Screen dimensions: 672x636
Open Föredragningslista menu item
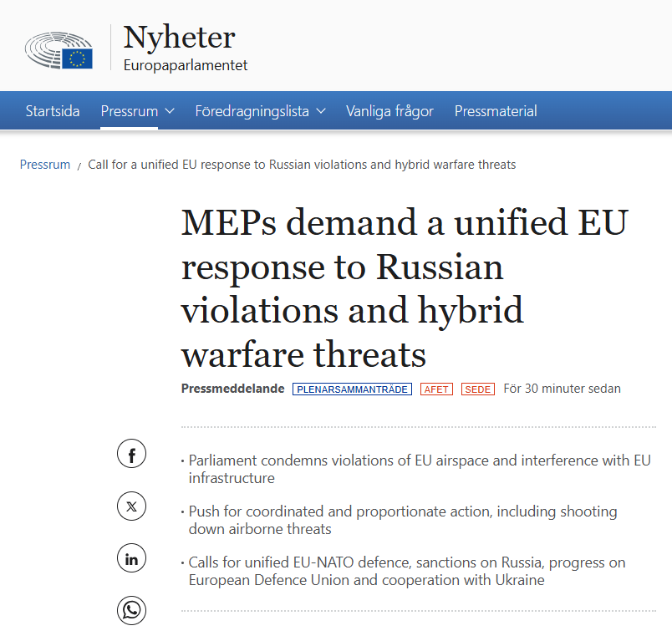252,111
